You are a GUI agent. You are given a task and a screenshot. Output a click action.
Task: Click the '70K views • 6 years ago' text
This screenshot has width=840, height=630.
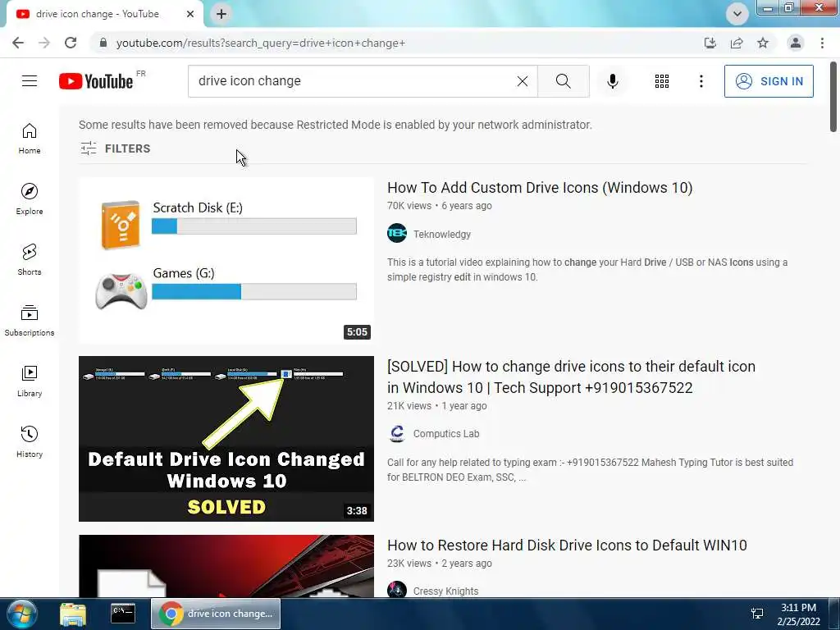(440, 206)
